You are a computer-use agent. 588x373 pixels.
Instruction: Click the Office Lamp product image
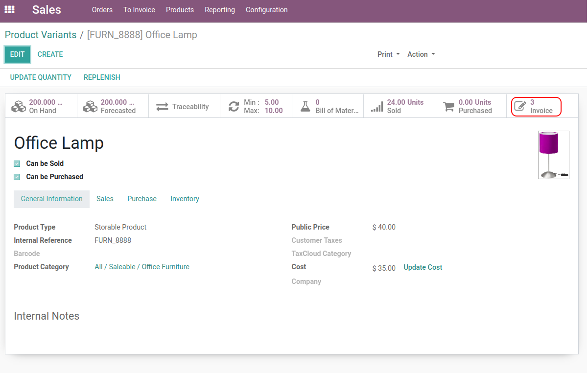click(x=553, y=155)
